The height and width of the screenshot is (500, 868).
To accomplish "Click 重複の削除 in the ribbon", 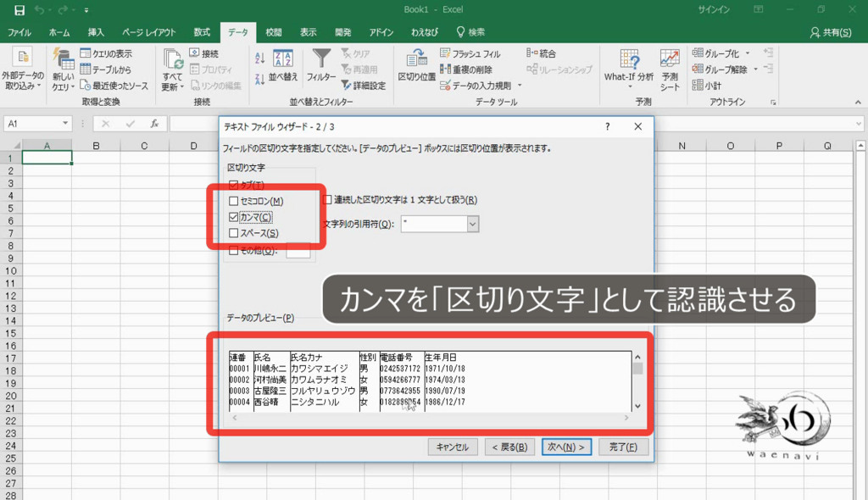I will click(x=466, y=69).
